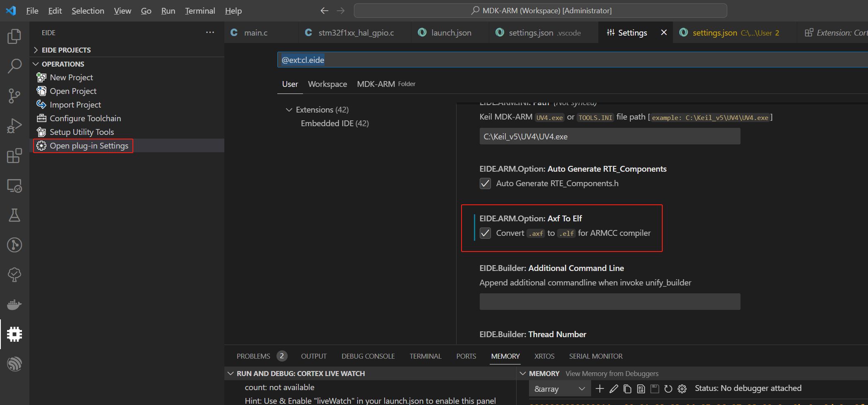
Task: Toggle Auto Generate RTE_Components.h checkbox
Action: coord(485,183)
